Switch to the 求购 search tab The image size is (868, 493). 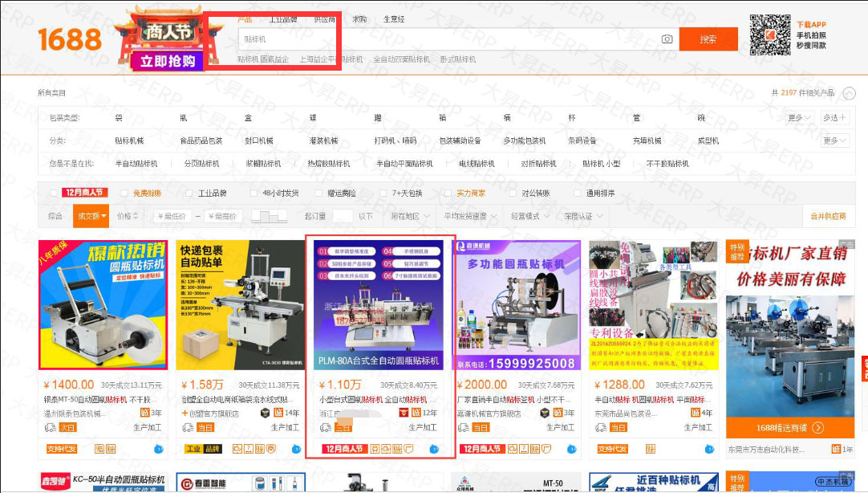tap(359, 19)
